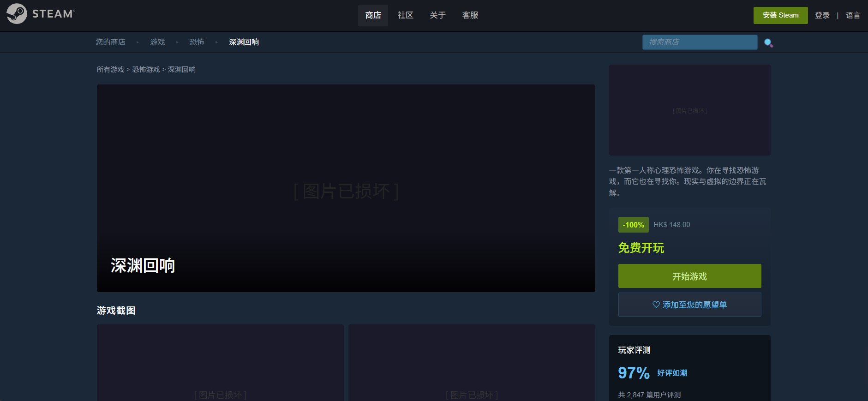Open the first game screenshot thumbnail
868x401 pixels.
[220, 363]
